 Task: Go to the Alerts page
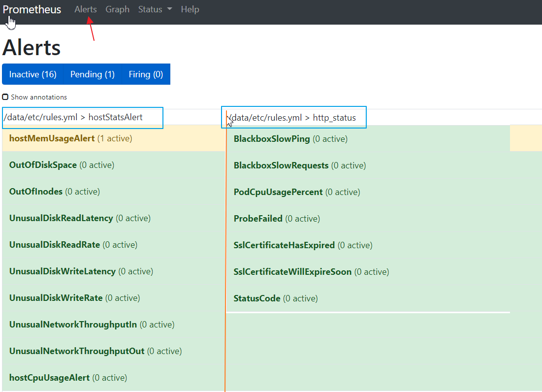point(85,9)
